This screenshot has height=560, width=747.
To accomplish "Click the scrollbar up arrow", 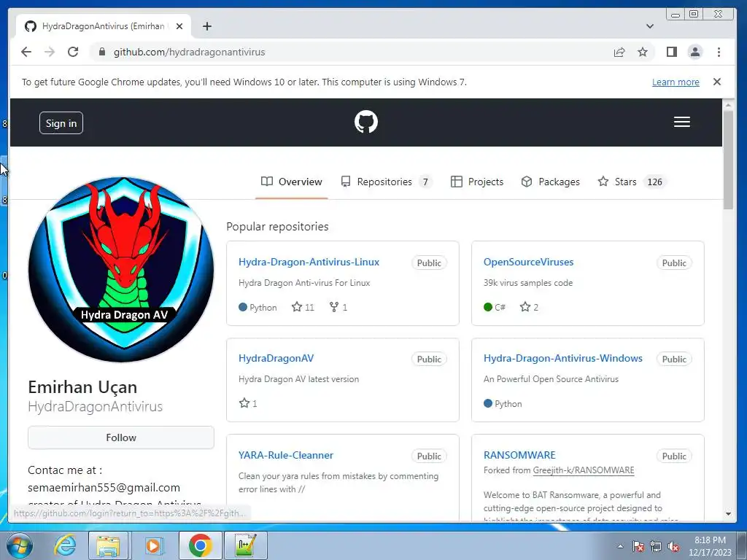I will (728, 105).
